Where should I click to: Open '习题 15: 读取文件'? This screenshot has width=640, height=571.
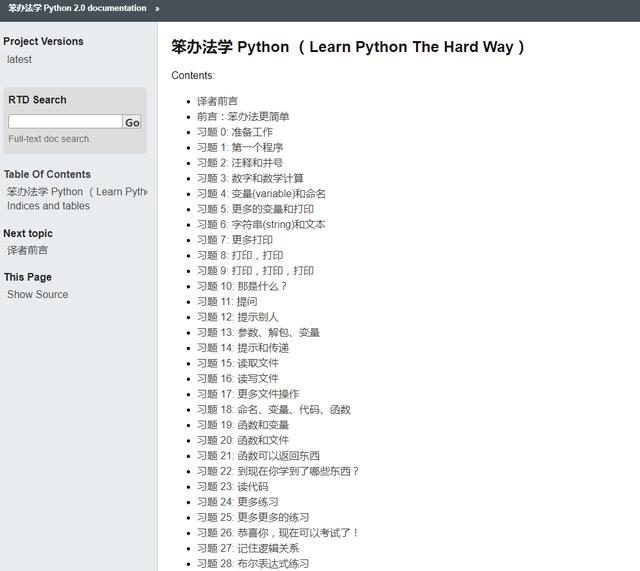238,363
